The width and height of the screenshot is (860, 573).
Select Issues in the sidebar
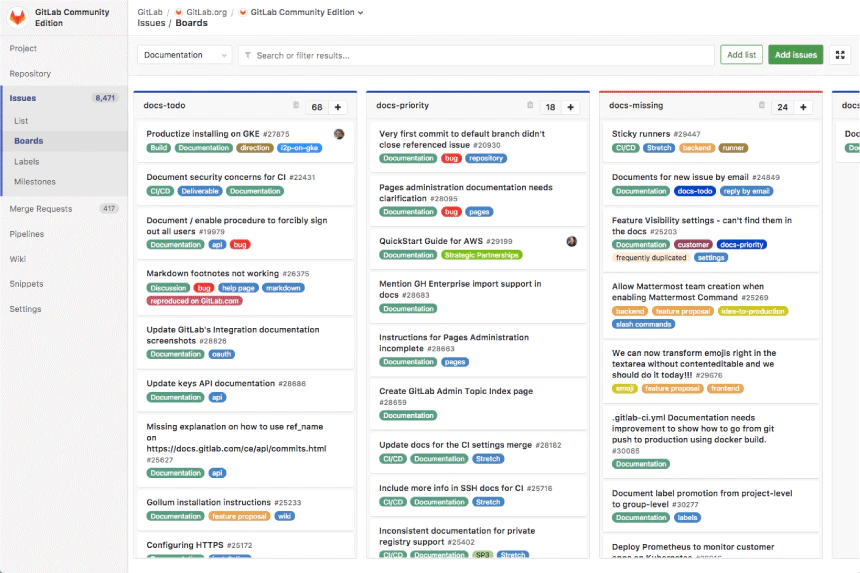click(x=22, y=98)
